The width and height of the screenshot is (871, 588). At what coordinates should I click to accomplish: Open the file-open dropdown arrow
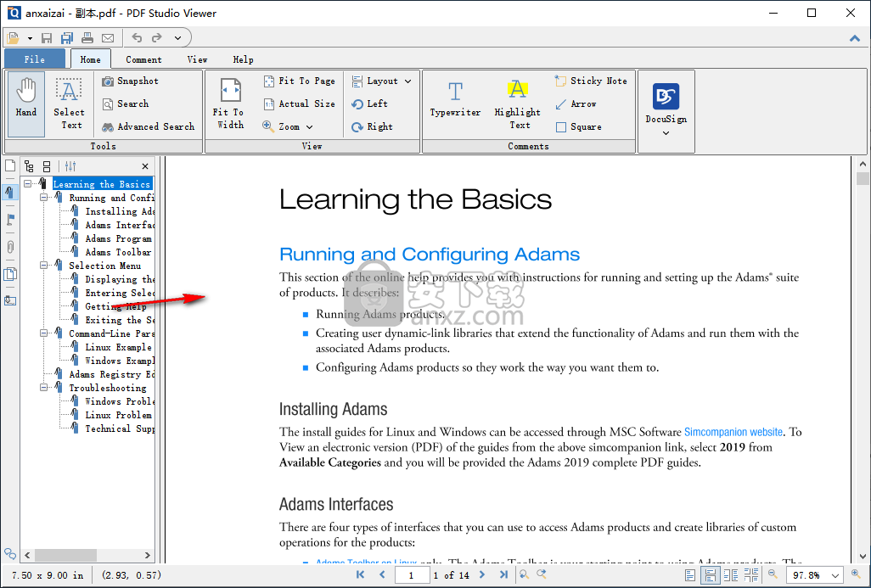coord(30,38)
